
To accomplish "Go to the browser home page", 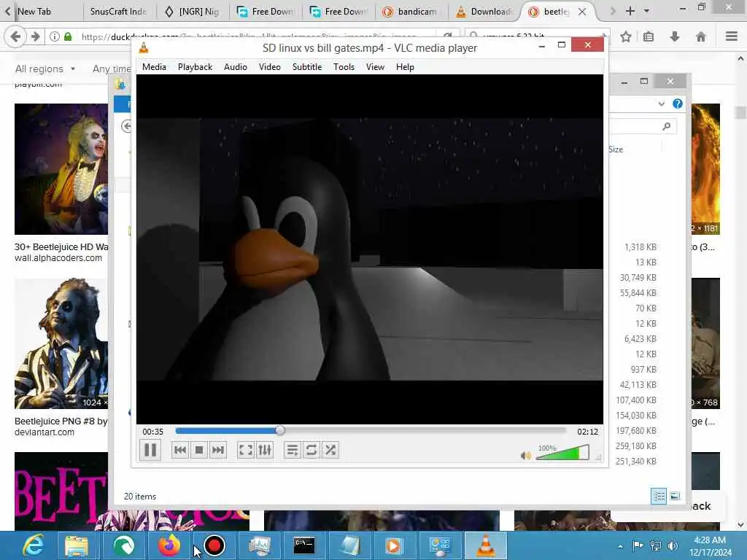I will (701, 36).
